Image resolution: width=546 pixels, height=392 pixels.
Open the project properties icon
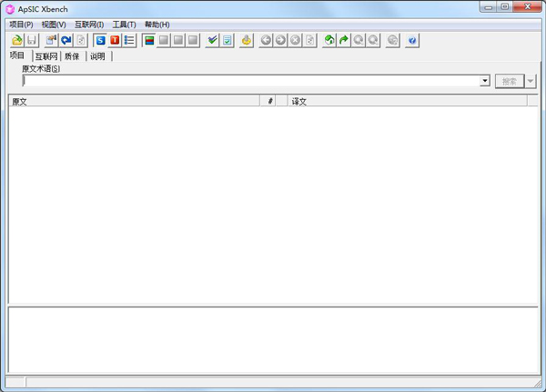tap(51, 40)
